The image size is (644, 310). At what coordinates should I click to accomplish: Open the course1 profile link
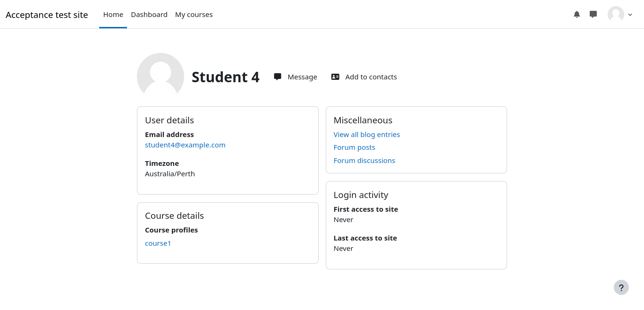[158, 243]
